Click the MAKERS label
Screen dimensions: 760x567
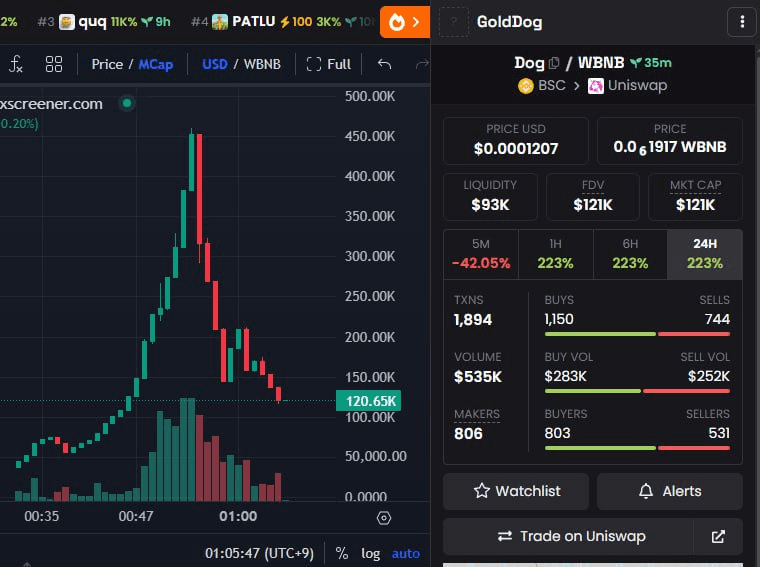pos(477,414)
